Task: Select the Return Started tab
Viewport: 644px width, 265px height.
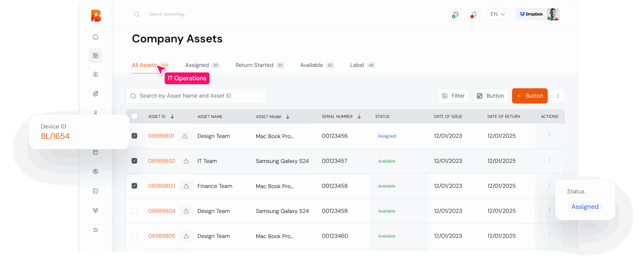Action: coord(254,65)
